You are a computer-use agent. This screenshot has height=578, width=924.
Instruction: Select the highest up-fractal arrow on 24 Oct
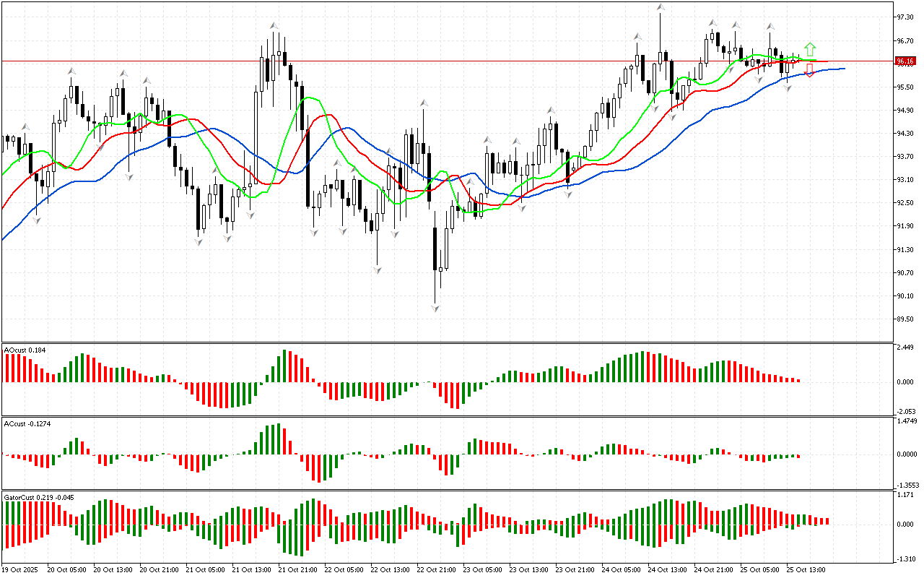pos(660,7)
